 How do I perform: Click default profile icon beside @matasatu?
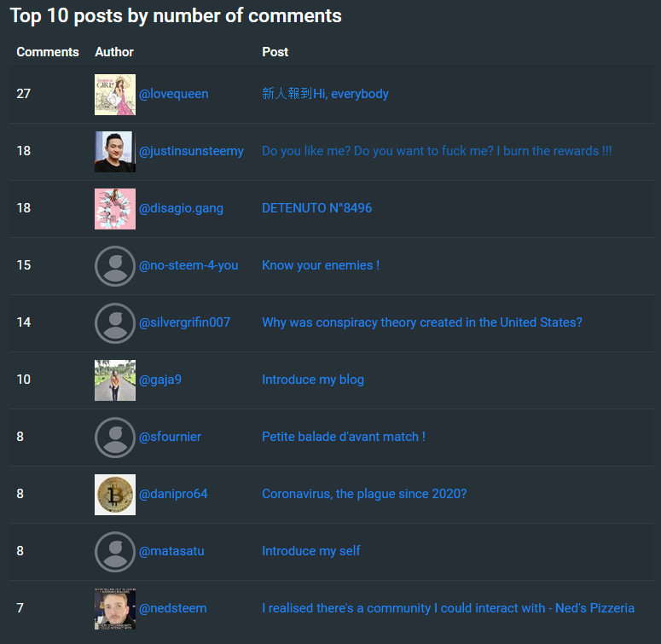pos(114,551)
